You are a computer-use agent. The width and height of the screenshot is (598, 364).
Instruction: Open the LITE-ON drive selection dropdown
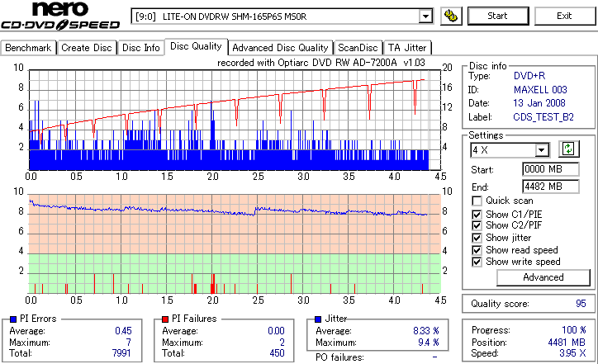(425, 17)
